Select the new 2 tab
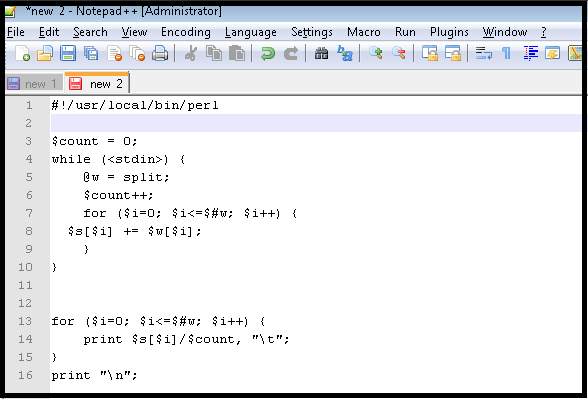This screenshot has height=399, width=588. [97, 83]
